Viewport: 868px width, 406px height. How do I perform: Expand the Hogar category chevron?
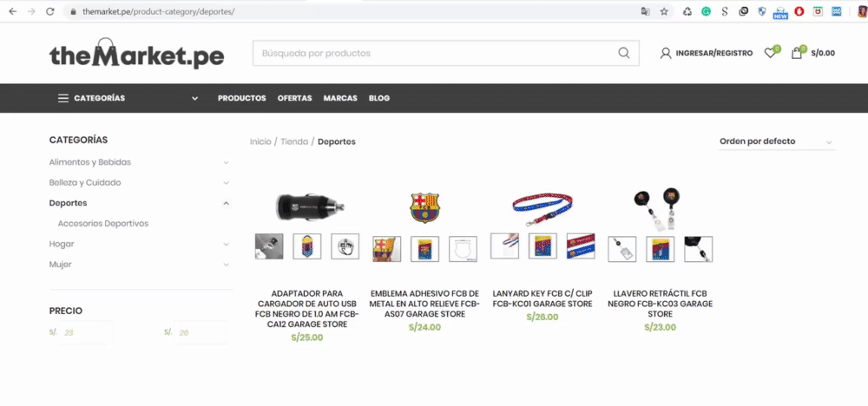(x=226, y=244)
